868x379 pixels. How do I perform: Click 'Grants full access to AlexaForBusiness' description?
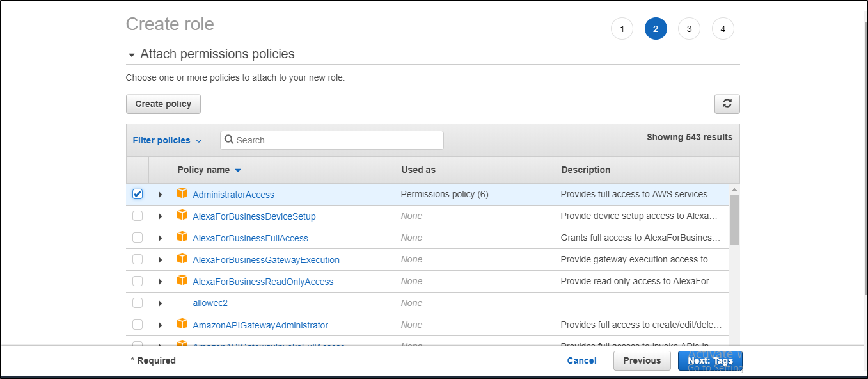[640, 238]
